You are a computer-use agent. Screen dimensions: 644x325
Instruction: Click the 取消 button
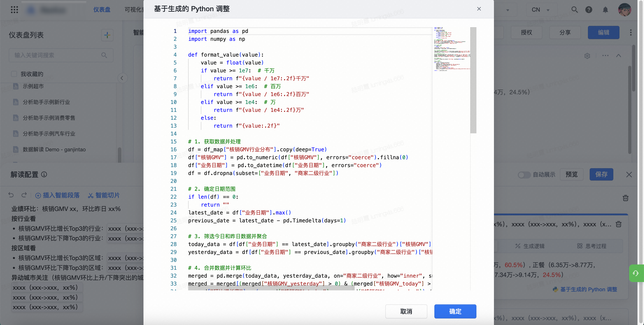(406, 311)
